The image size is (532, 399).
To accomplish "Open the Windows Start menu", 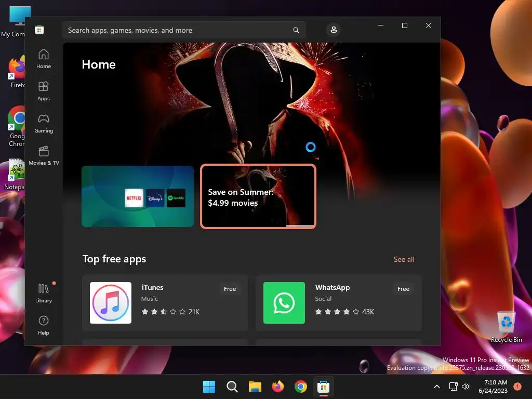I will [x=209, y=387].
